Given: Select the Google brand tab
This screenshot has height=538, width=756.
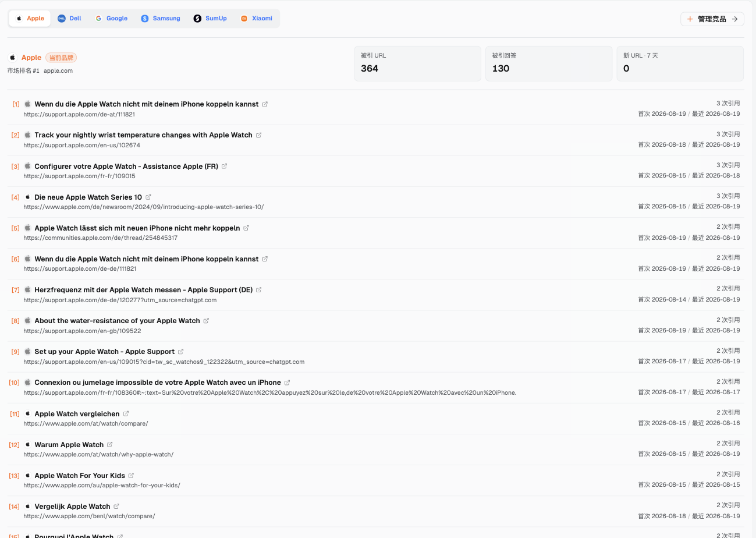Looking at the screenshot, I should click(111, 19).
